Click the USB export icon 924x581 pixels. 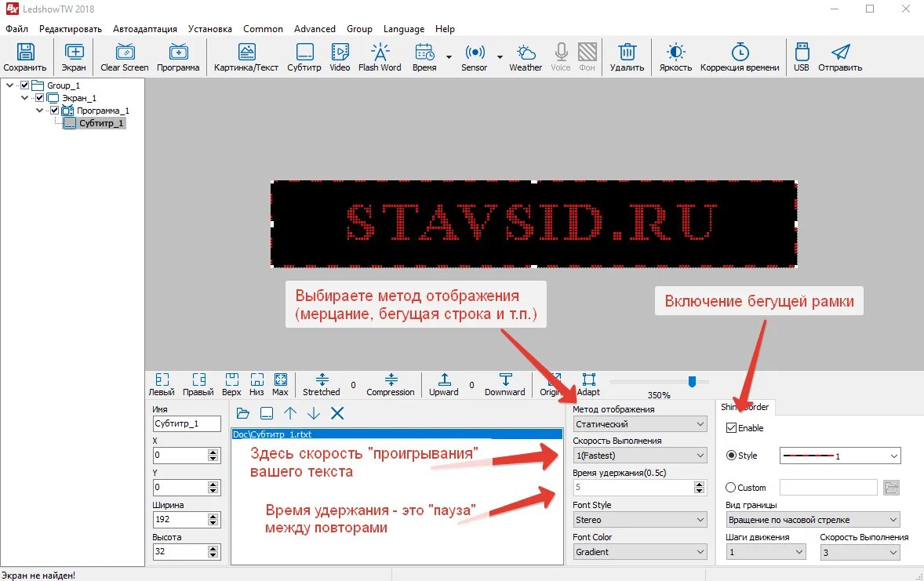tap(802, 53)
